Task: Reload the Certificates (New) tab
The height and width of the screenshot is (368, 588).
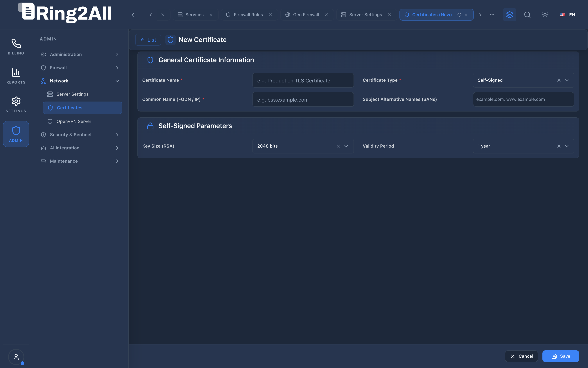Action: pos(459,15)
